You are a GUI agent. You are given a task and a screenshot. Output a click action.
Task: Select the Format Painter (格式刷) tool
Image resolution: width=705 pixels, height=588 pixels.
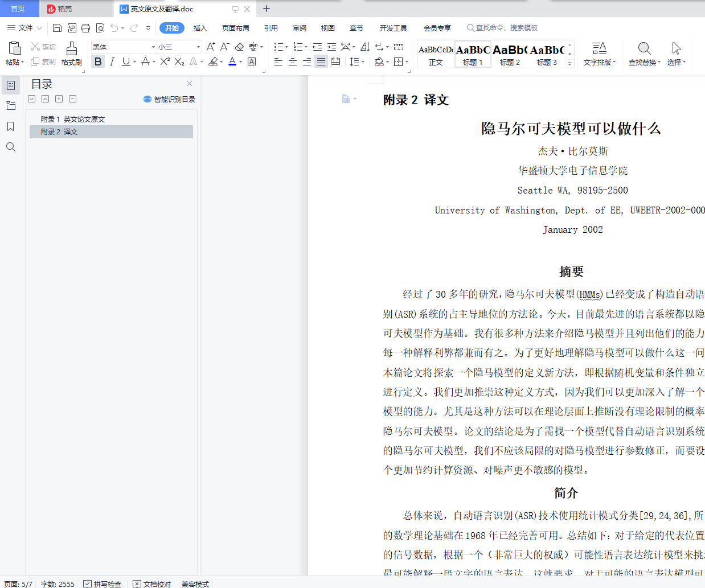[x=72, y=54]
